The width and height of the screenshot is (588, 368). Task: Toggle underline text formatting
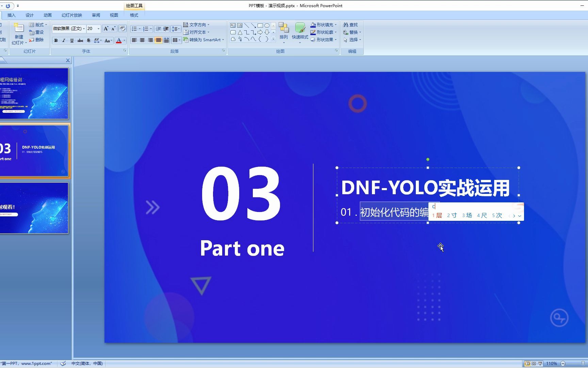point(72,41)
